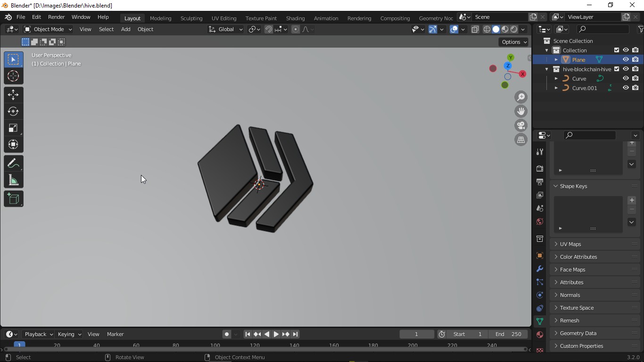
Task: Toggle camera view icon
Action: tap(521, 125)
